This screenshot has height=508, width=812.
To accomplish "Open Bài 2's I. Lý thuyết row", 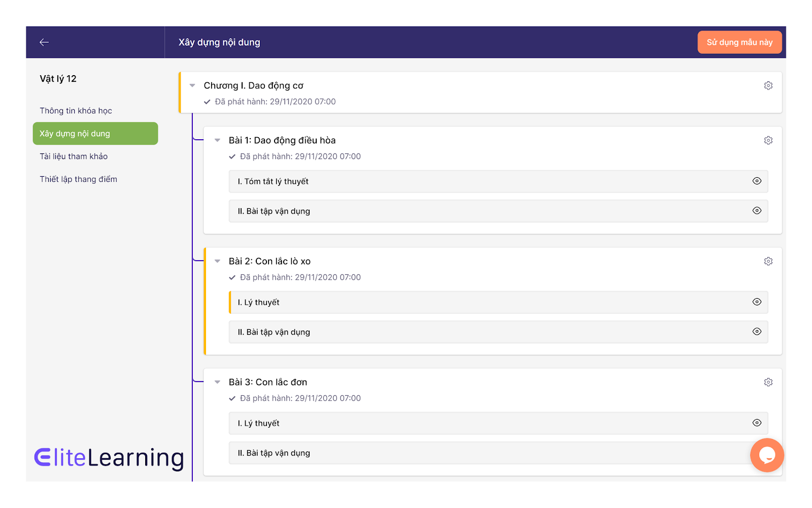I will 498,302.
